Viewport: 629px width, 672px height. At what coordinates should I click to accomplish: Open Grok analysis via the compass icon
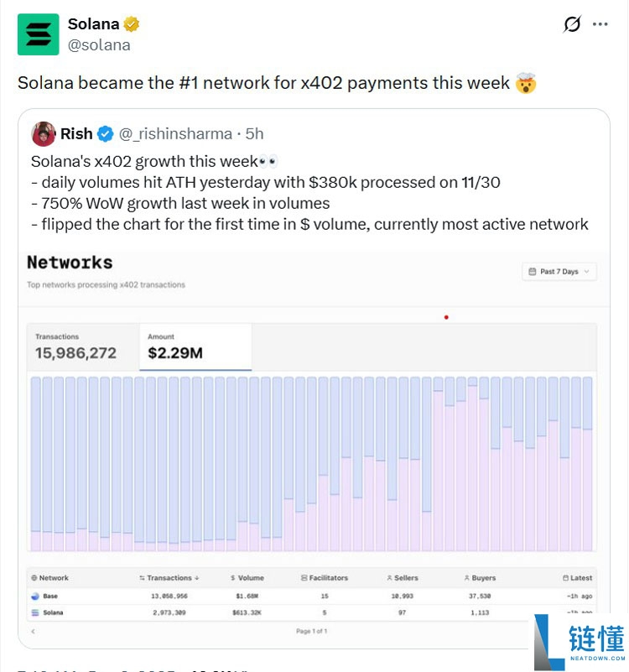coord(571,25)
